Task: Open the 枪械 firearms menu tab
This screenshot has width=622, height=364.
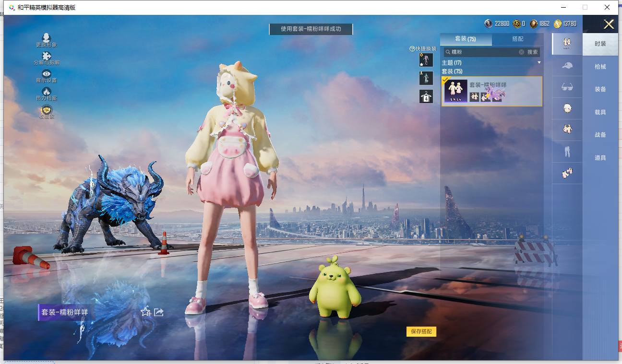Action: pyautogui.click(x=600, y=67)
